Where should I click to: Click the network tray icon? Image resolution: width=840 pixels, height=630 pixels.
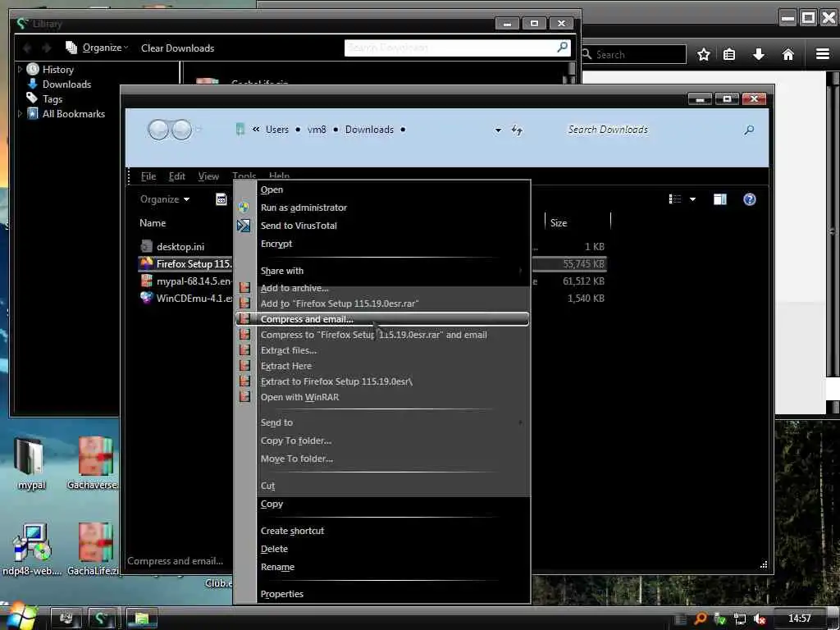[x=740, y=619]
